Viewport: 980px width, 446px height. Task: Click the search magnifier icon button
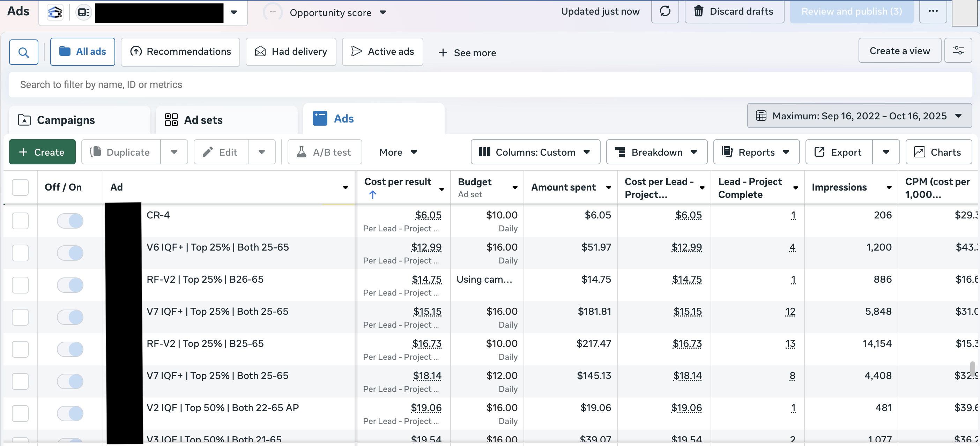point(24,52)
